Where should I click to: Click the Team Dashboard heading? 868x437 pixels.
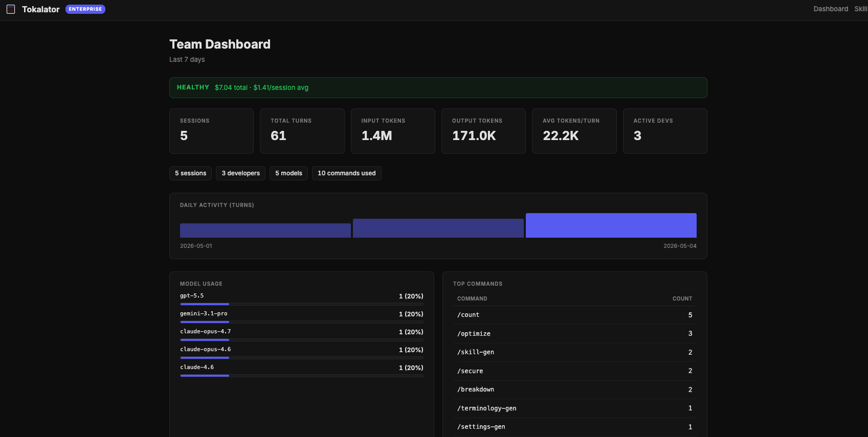tap(220, 44)
